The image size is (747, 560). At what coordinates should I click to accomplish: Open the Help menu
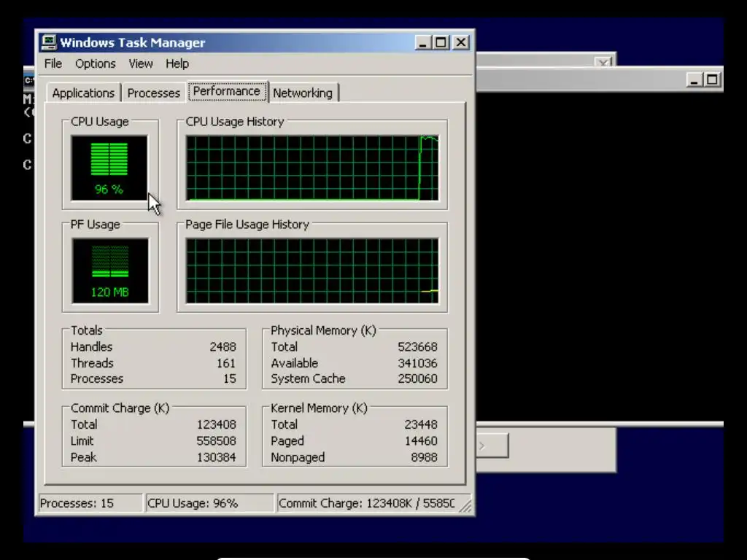tap(177, 63)
